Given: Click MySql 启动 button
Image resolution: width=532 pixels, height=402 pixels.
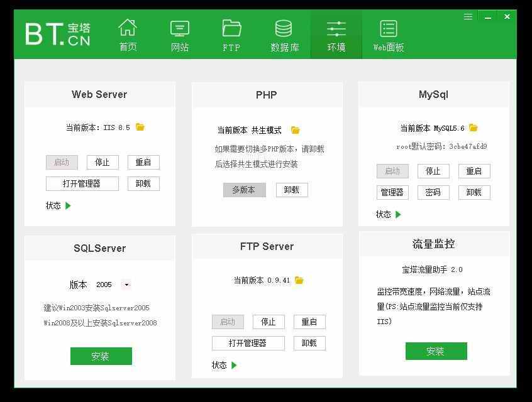Looking at the screenshot, I should (x=392, y=171).
